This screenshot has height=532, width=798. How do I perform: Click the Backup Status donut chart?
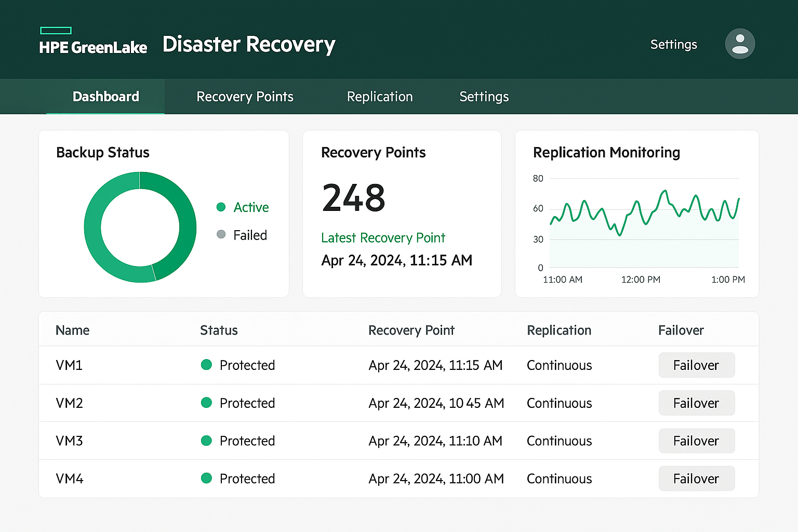(x=139, y=227)
